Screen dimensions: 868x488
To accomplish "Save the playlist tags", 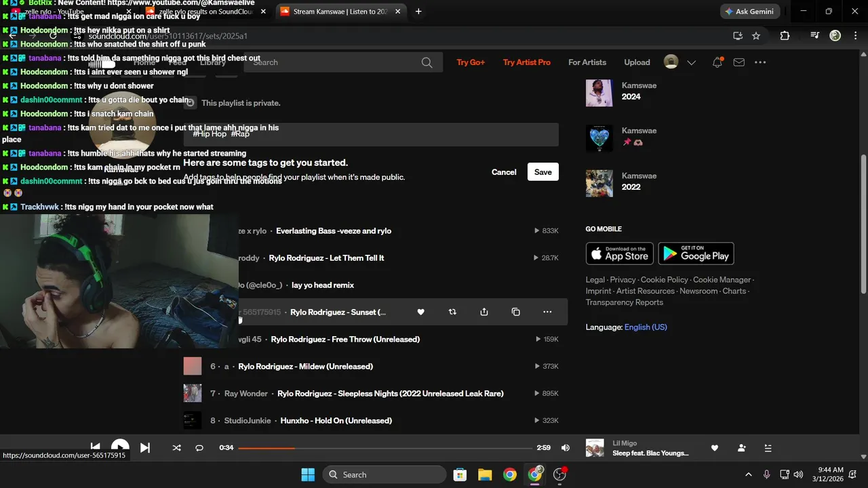I will pos(543,171).
